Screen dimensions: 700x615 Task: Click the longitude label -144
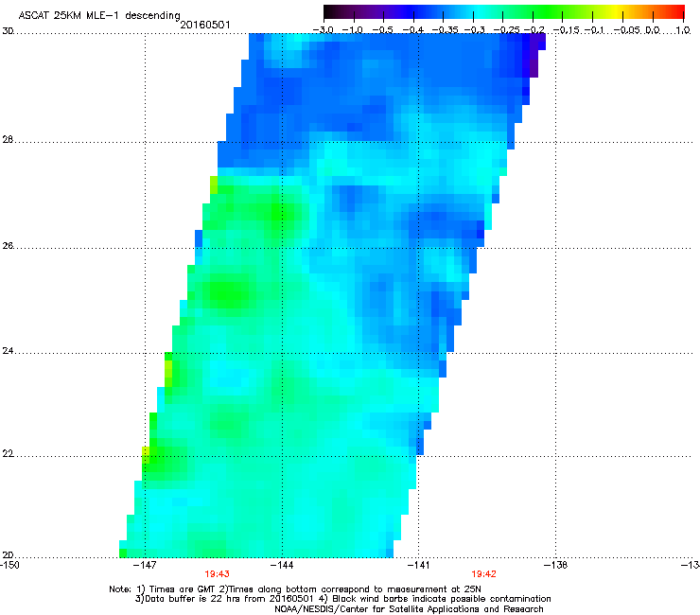coord(282,565)
